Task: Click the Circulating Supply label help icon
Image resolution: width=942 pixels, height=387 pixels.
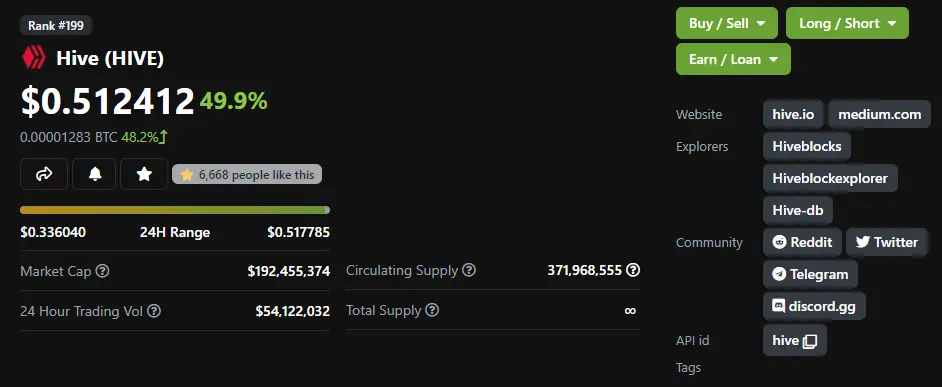Action: (469, 270)
